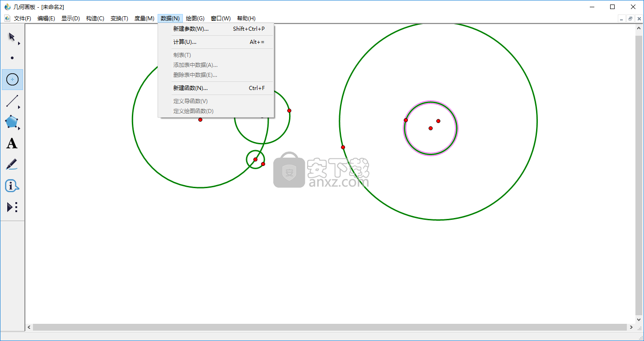The width and height of the screenshot is (644, 341).
Task: Select the Information tool
Action: 12,186
